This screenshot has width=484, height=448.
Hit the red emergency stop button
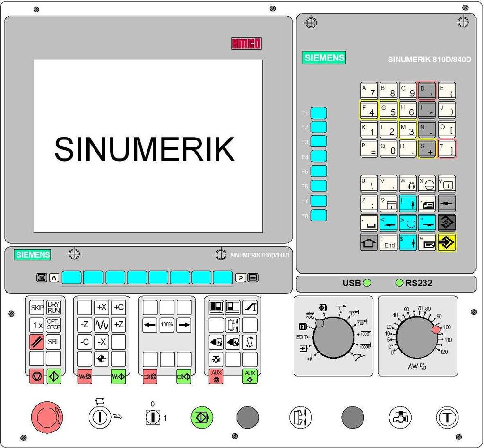click(47, 417)
